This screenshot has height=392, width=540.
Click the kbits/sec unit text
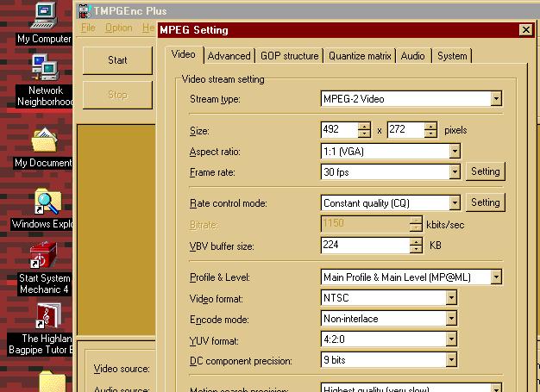[445, 225]
